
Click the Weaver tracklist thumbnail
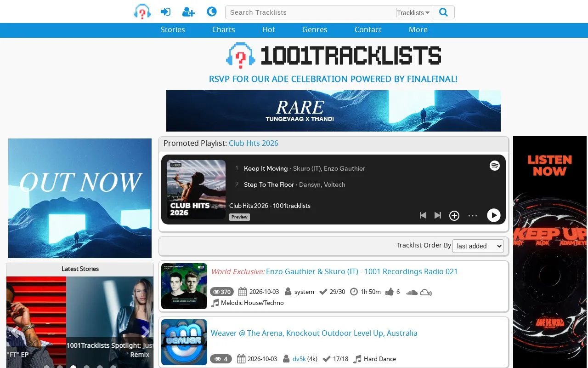pos(184,342)
